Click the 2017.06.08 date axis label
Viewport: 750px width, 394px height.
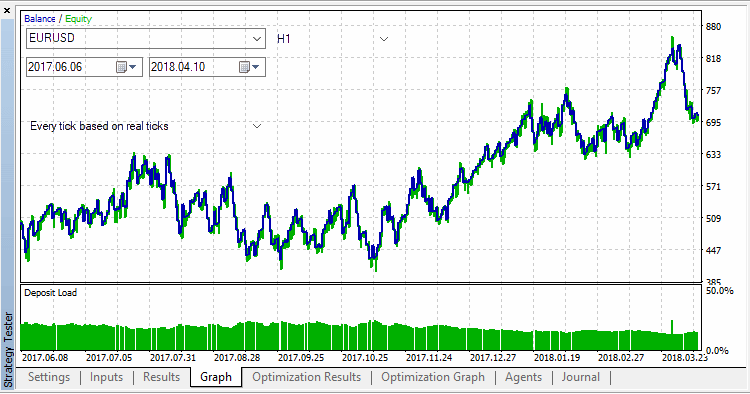tap(45, 357)
